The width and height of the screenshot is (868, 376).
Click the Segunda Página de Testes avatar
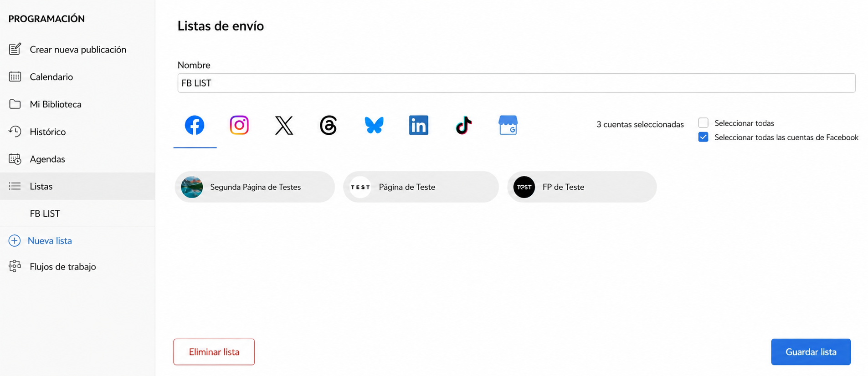click(x=192, y=187)
